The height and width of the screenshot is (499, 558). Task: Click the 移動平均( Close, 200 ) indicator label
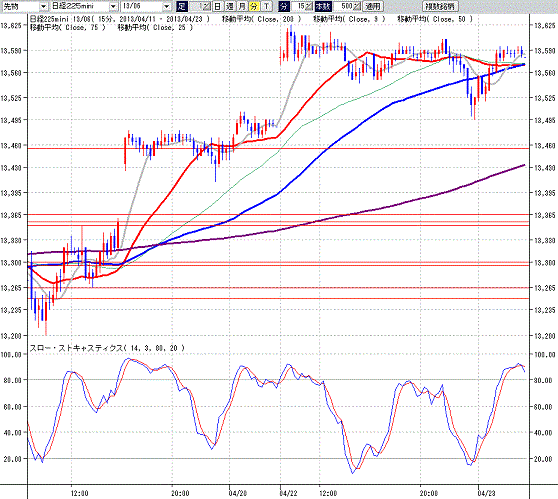(x=262, y=19)
